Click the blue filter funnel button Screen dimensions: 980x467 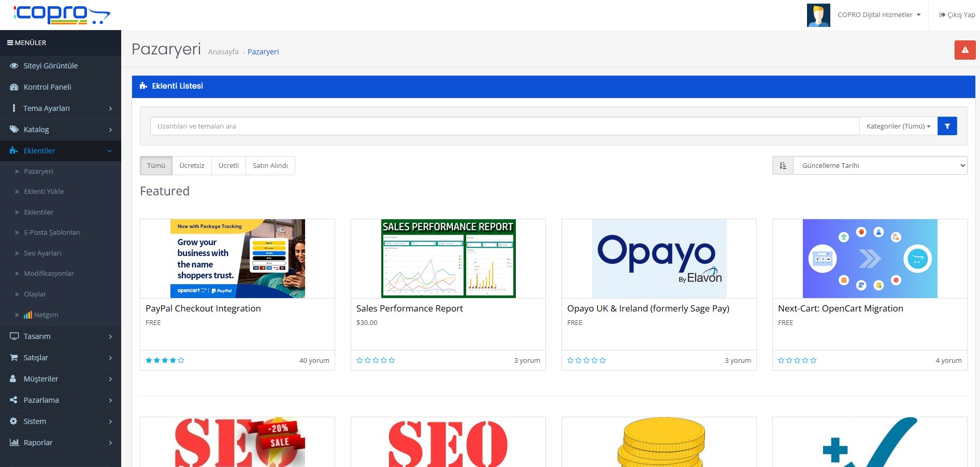click(947, 126)
